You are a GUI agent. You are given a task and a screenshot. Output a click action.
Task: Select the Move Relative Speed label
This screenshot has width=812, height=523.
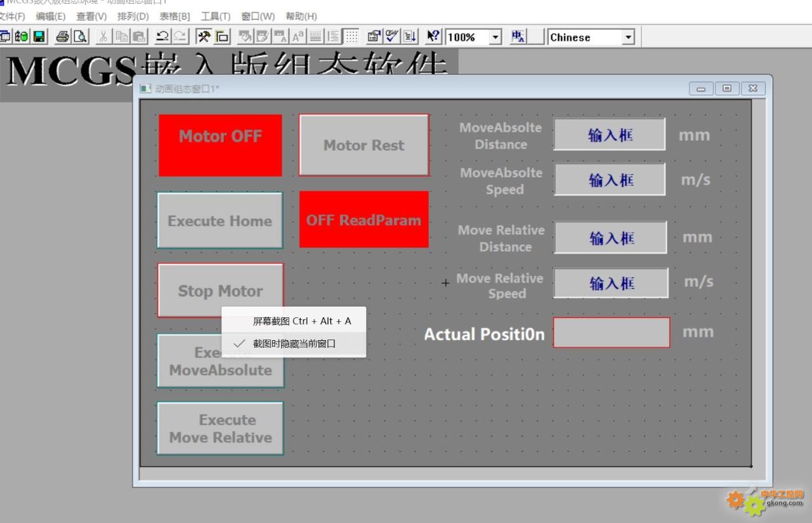(500, 286)
